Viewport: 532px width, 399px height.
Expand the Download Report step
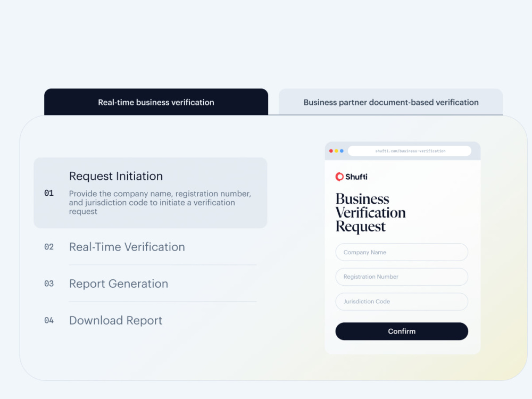click(115, 321)
